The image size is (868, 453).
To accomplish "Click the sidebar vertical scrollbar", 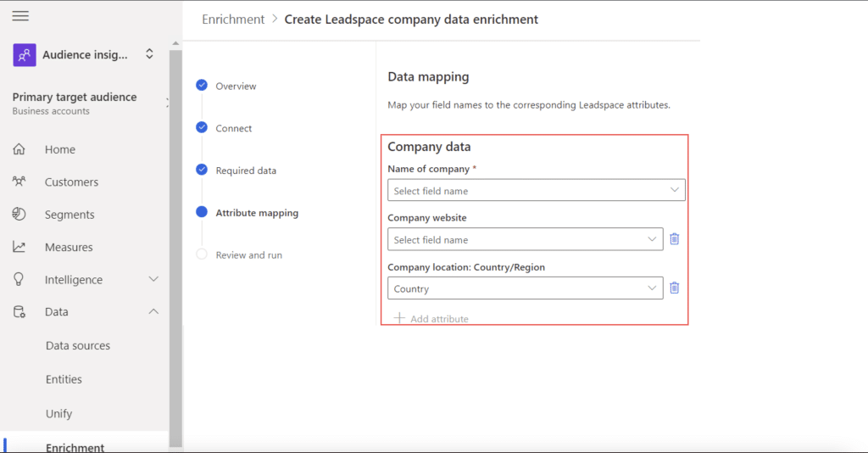I will pyautogui.click(x=175, y=248).
